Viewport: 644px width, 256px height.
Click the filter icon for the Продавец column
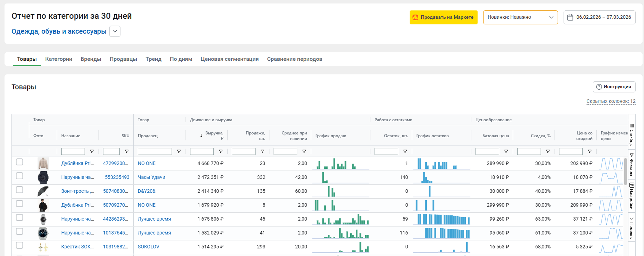point(179,151)
